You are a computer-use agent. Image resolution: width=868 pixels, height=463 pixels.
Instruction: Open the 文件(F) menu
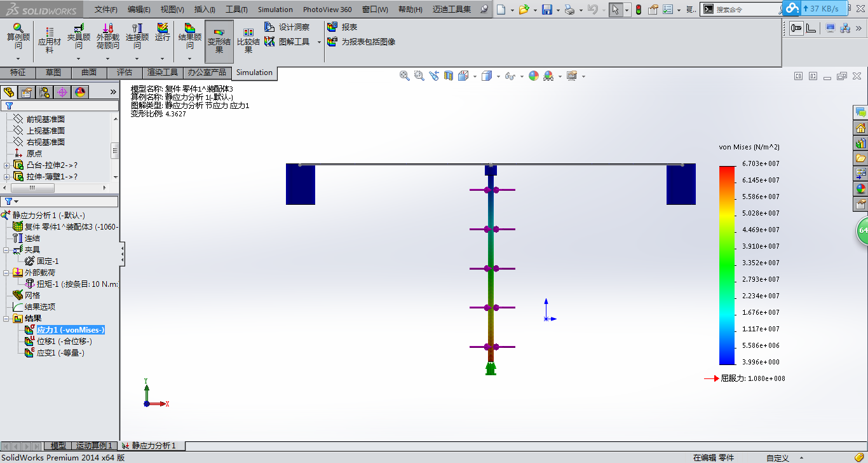106,10
